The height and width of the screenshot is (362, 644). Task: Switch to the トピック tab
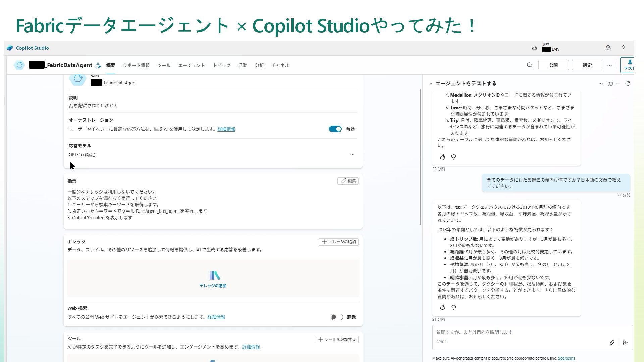coord(222,65)
